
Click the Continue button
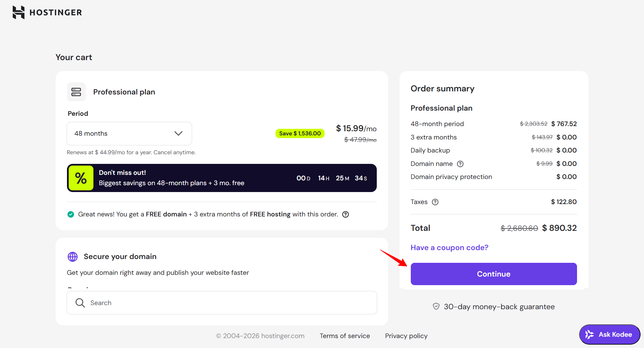(494, 274)
